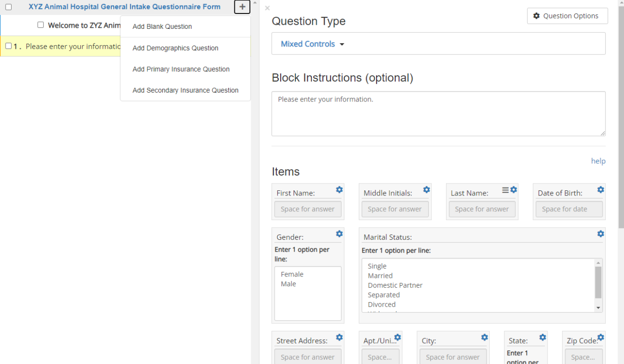
Task: Click the Marital Status options text box
Action: coord(478,285)
